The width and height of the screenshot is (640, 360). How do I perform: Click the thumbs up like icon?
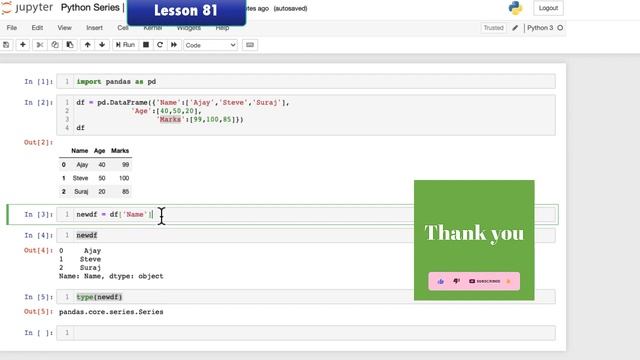pyautogui.click(x=440, y=281)
